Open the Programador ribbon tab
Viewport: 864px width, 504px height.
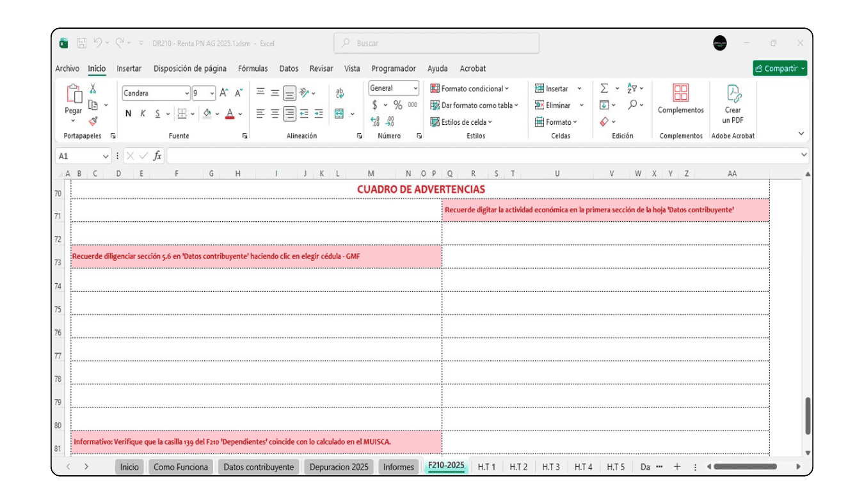point(393,68)
